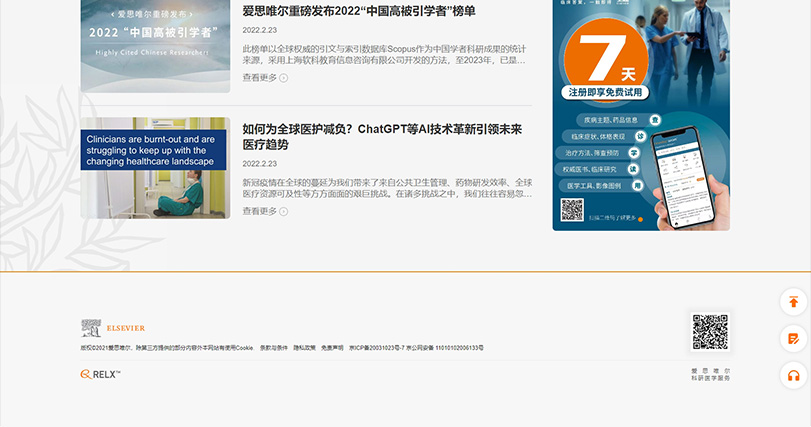Click the 隐私政策 footer link
The height and width of the screenshot is (427, 811).
click(x=305, y=348)
